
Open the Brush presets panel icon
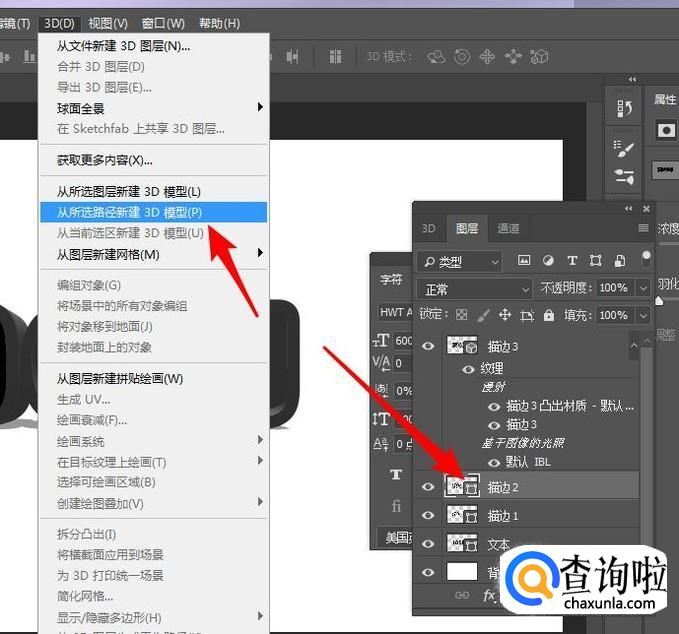[x=626, y=150]
